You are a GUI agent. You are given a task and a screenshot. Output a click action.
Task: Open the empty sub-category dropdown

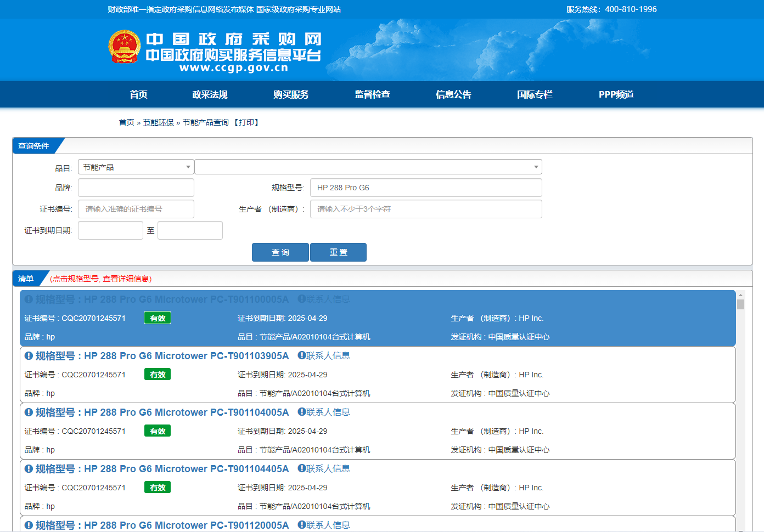(368, 167)
